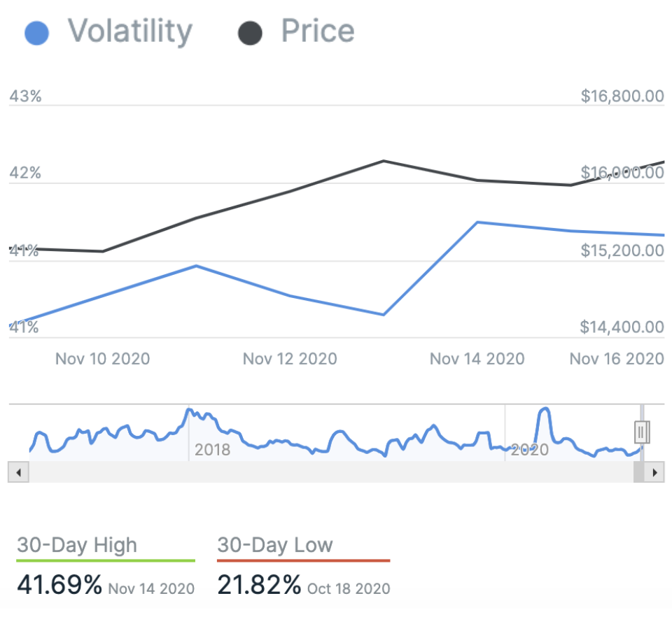Select the 2020 marker in the navigator
Image resolution: width=672 pixels, height=617 pixels.
pos(529,449)
